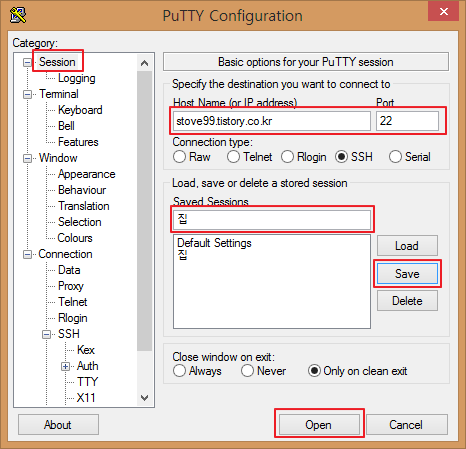Viewport: 466px width, 449px height.
Task: Click category tree scroll up arrow
Action: [x=144, y=63]
